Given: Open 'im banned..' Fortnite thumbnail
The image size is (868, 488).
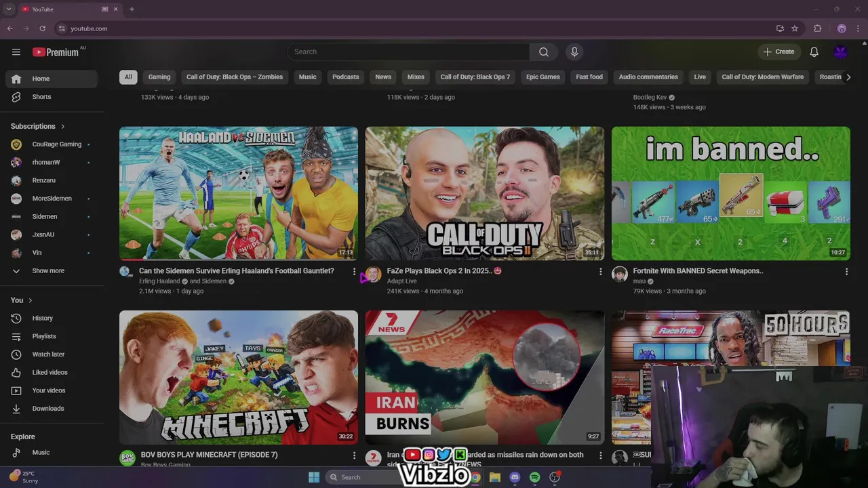Looking at the screenshot, I should coord(731,193).
